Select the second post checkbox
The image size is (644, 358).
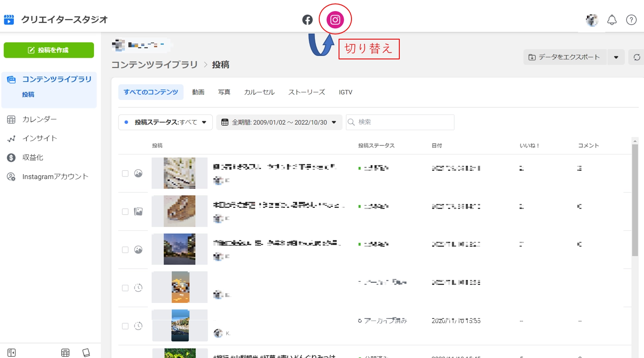point(125,212)
